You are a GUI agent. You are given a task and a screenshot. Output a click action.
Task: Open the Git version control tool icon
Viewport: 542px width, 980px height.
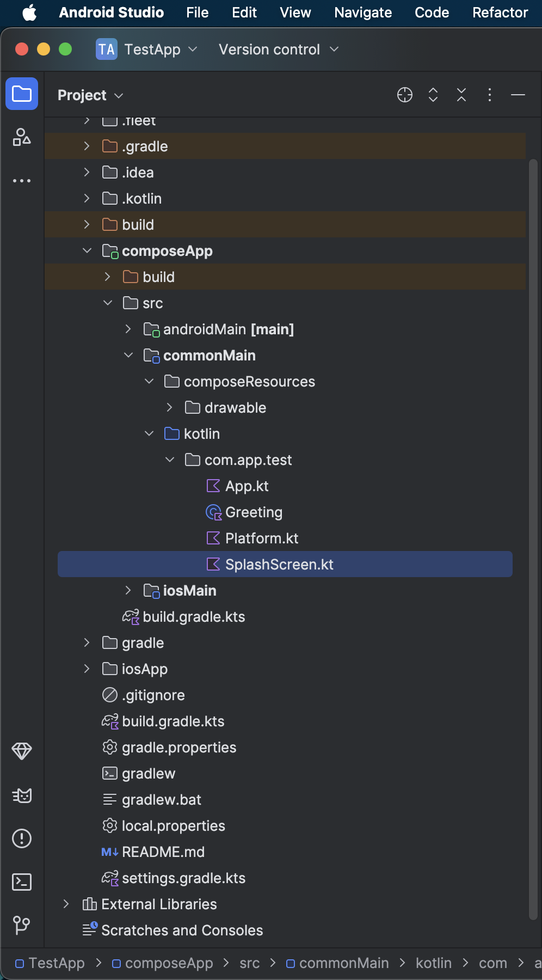click(22, 925)
